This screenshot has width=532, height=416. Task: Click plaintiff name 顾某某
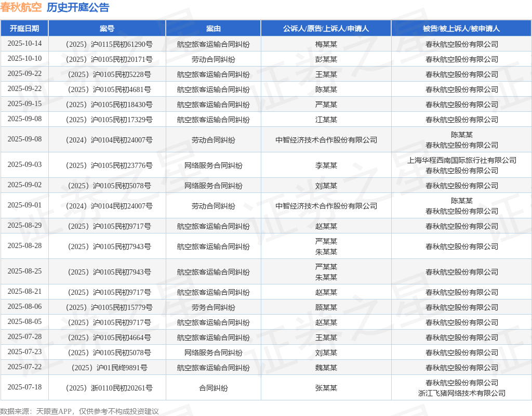[x=326, y=307]
